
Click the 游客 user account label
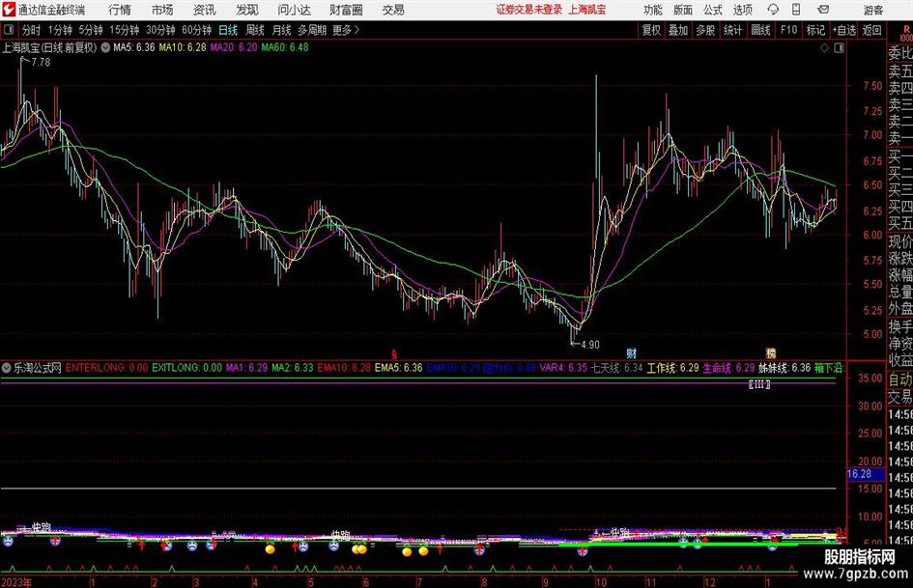(x=872, y=10)
